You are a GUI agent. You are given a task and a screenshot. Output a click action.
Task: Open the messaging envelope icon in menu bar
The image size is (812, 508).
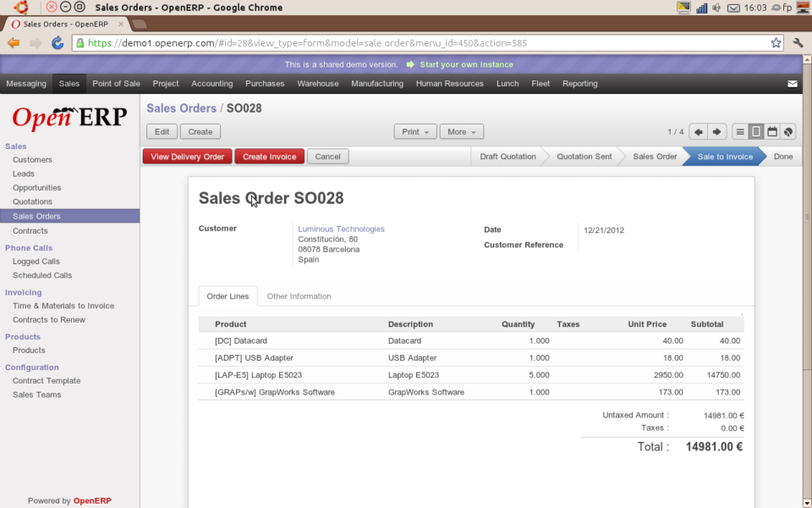coord(793,84)
